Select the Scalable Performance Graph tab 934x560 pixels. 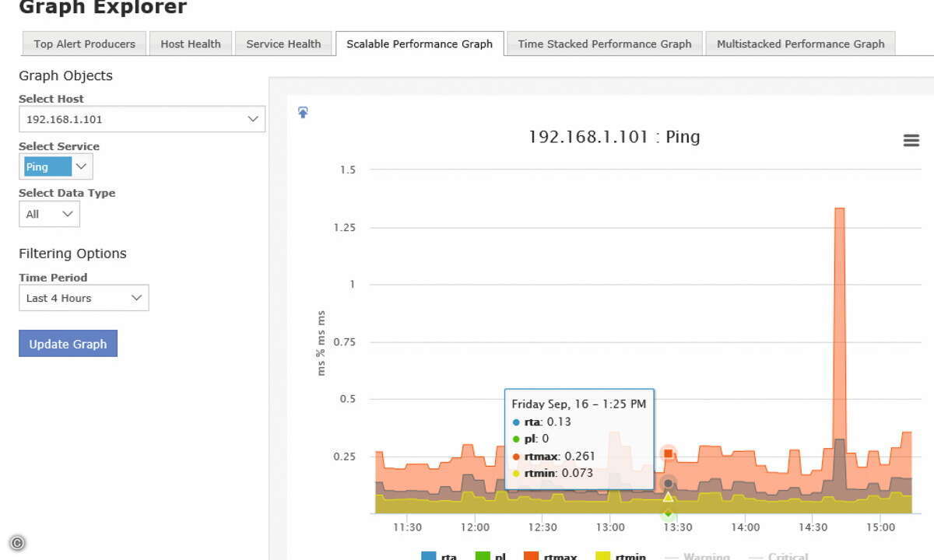(420, 44)
